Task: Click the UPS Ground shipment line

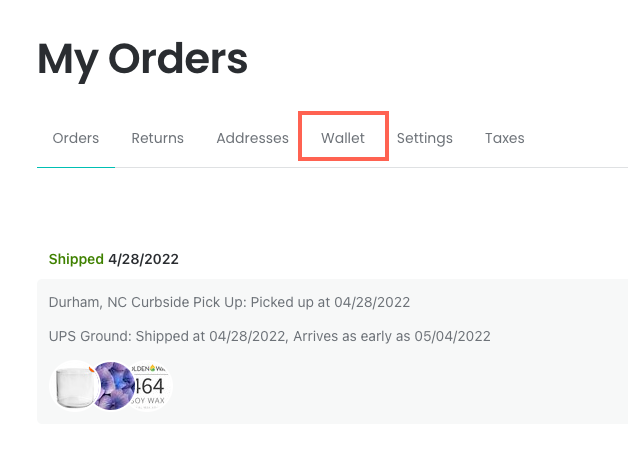Action: pos(270,336)
